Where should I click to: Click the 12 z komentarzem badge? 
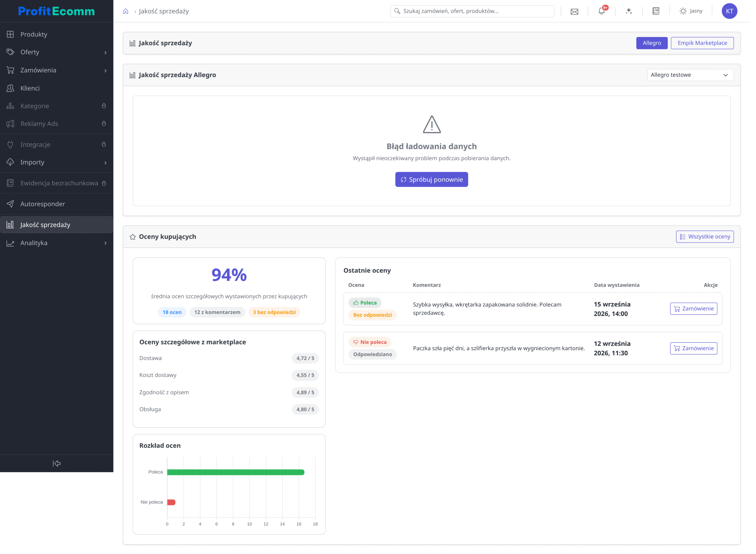pos(217,312)
